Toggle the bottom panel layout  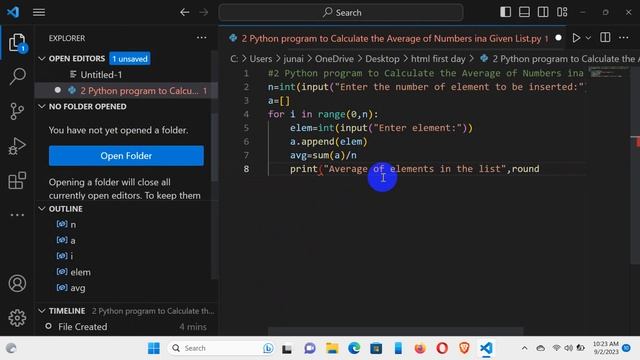(524, 12)
